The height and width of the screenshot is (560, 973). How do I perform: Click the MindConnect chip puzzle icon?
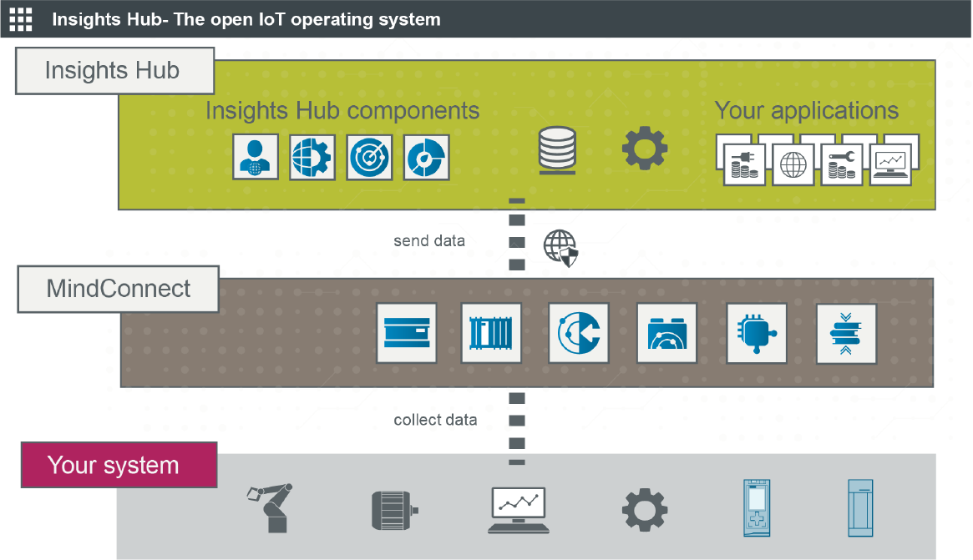click(757, 333)
